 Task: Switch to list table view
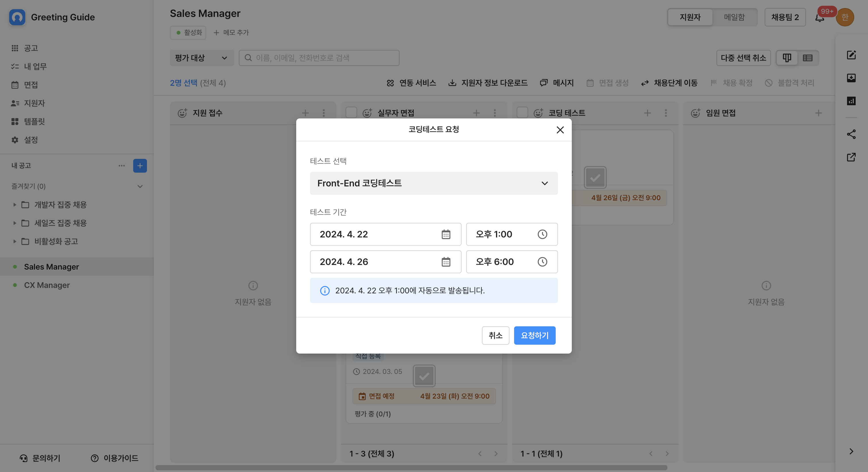[x=808, y=58]
